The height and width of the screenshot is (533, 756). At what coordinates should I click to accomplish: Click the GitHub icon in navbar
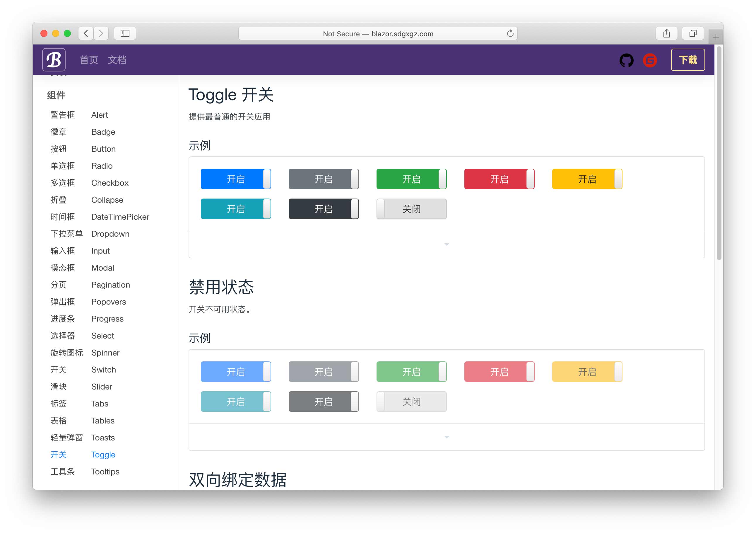coord(627,60)
